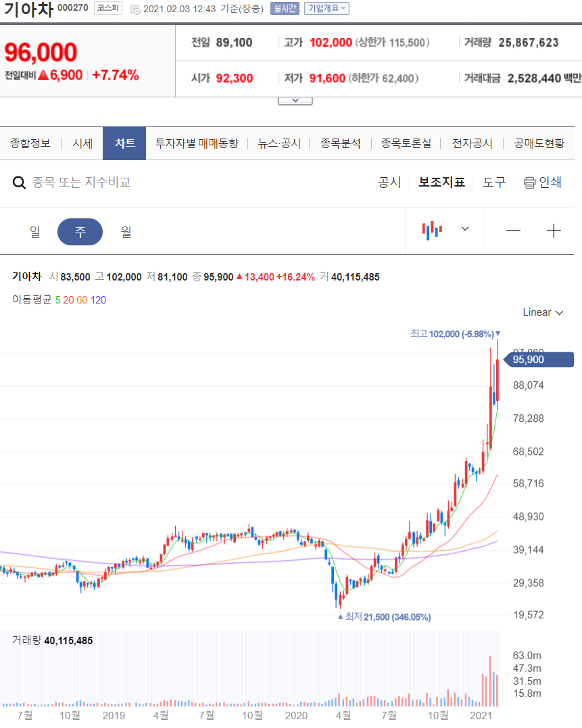Click the 2020 label on the time axis
The image size is (582, 728).
(296, 715)
